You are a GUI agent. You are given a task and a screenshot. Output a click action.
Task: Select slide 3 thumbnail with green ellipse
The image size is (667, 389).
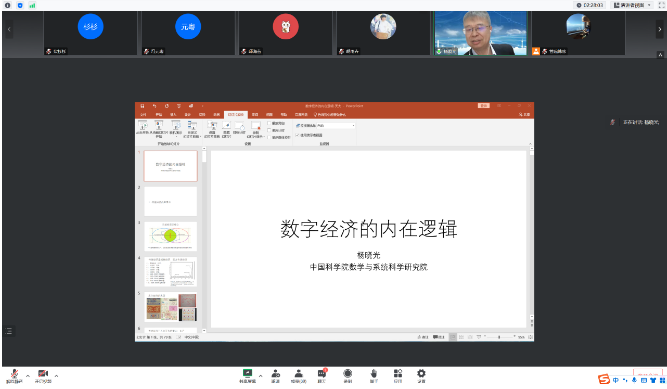coord(171,236)
